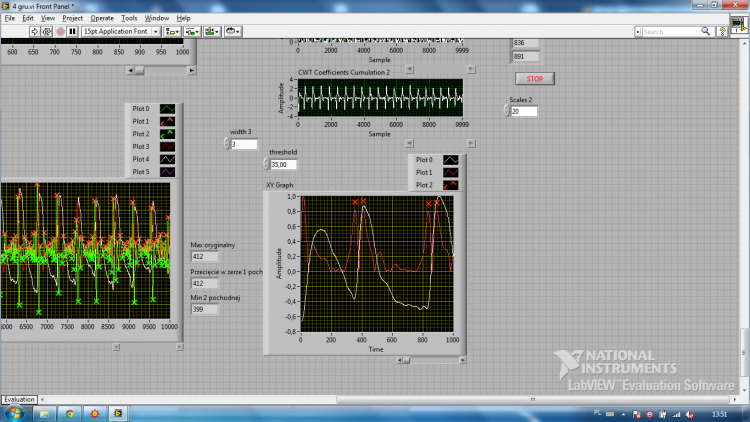Click the indicator showing 891

[526, 56]
